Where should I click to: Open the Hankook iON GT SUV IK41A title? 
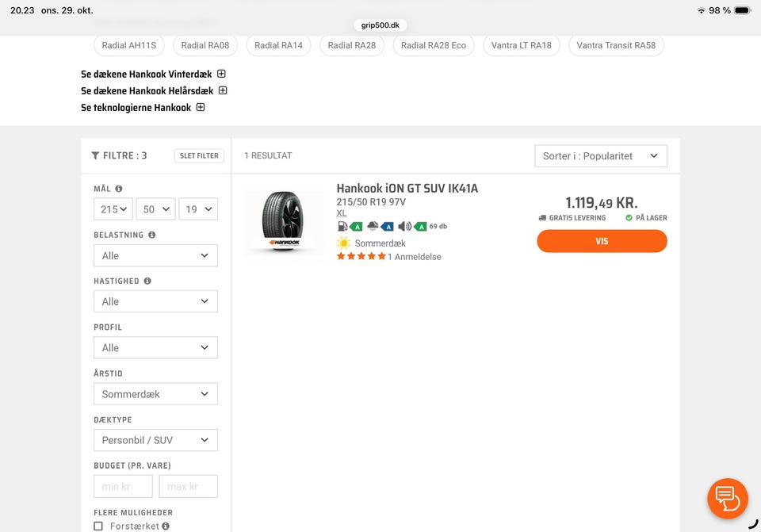click(407, 189)
